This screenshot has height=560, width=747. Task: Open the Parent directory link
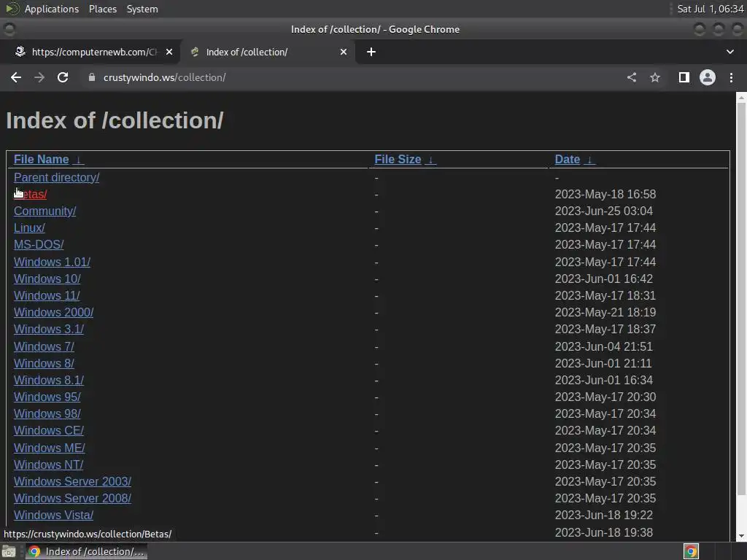pos(57,178)
